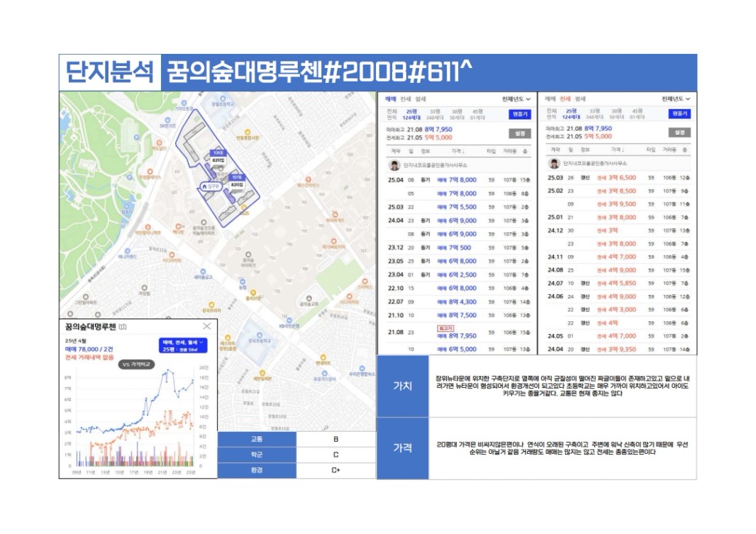Select 전세 tab in right panel
The height and width of the screenshot is (534, 756).
pos(565,99)
